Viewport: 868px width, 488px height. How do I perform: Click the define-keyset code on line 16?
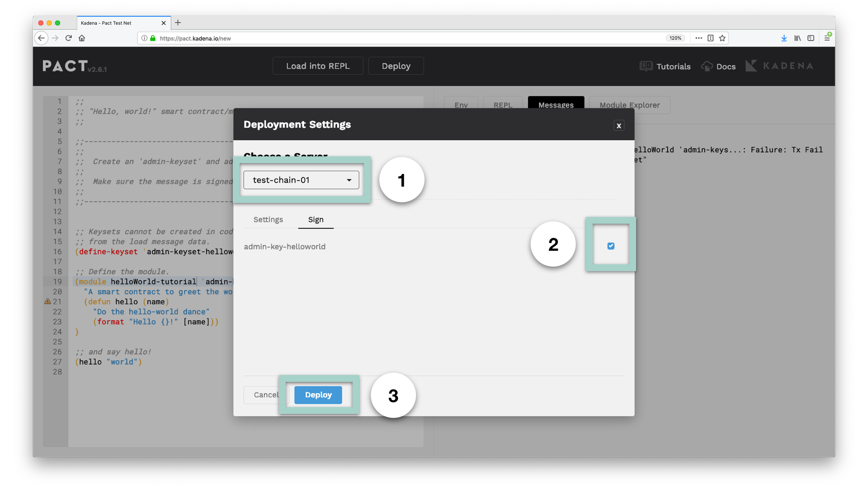tap(154, 252)
